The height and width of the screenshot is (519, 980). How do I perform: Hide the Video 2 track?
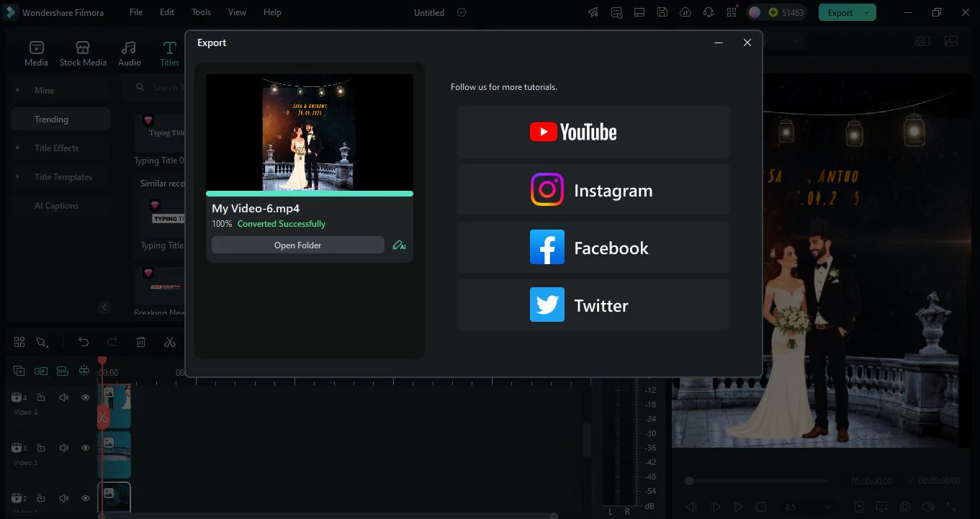click(x=85, y=498)
